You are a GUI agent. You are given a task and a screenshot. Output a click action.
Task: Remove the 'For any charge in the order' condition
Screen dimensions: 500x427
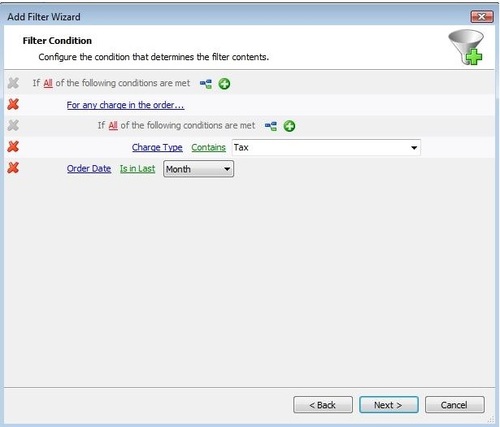pos(13,104)
